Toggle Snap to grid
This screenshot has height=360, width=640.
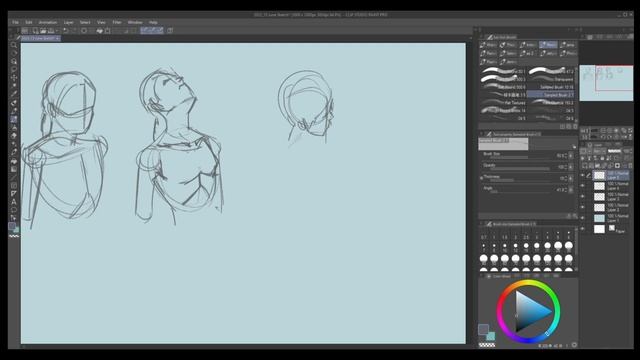click(x=160, y=31)
